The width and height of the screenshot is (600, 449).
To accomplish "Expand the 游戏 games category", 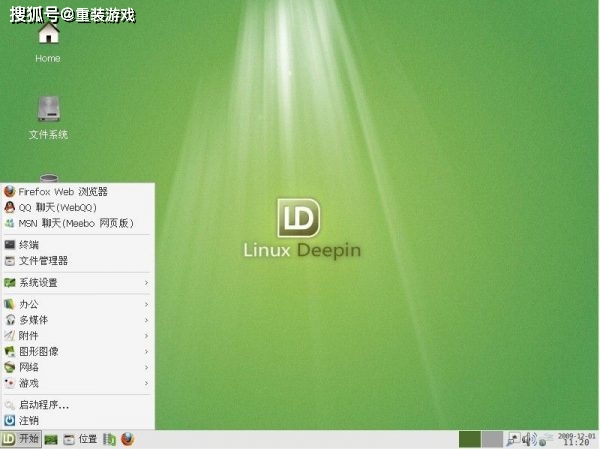I will [78, 383].
